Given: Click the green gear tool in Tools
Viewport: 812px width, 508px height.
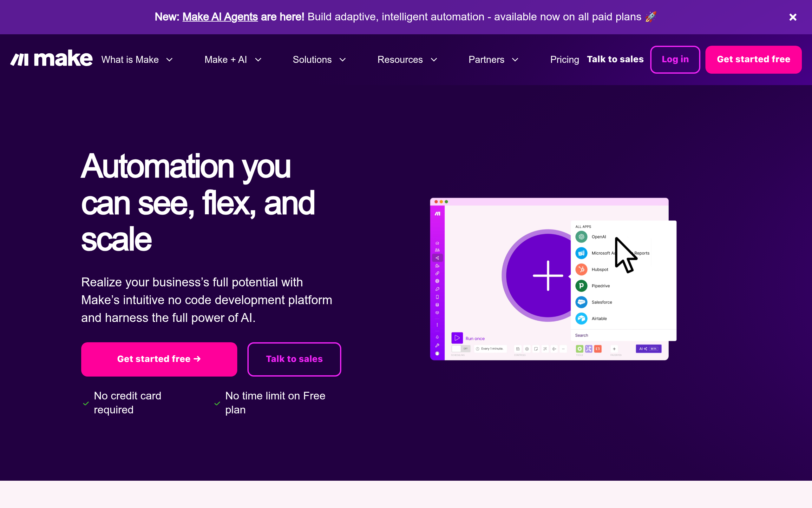Looking at the screenshot, I should 580,349.
